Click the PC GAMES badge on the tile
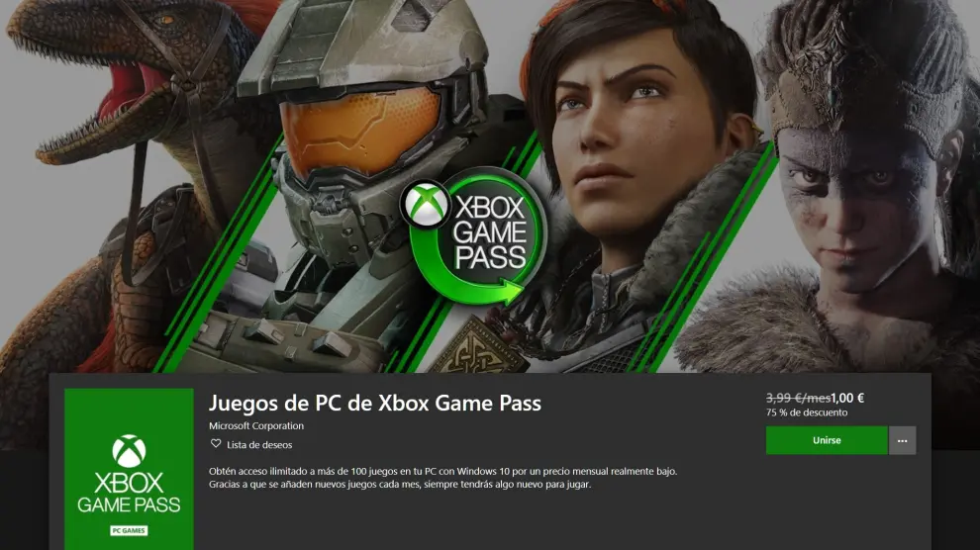 tap(129, 530)
